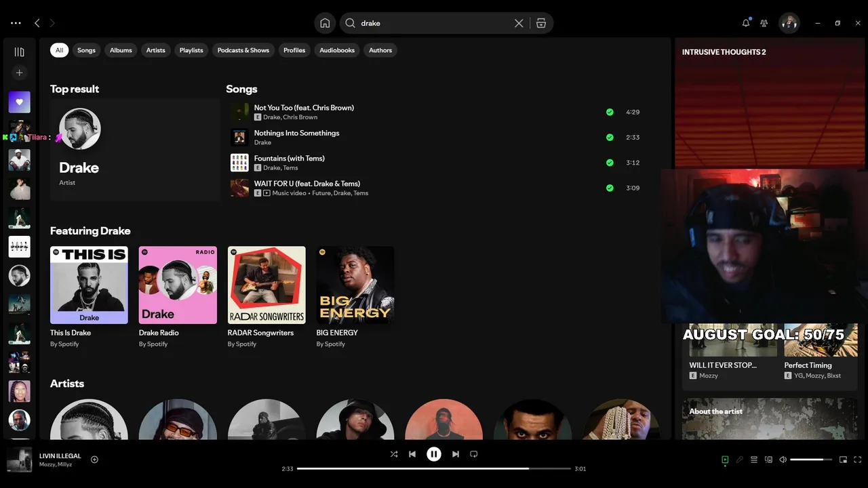
Task: Toggle the Now Playing view
Action: (x=725, y=460)
